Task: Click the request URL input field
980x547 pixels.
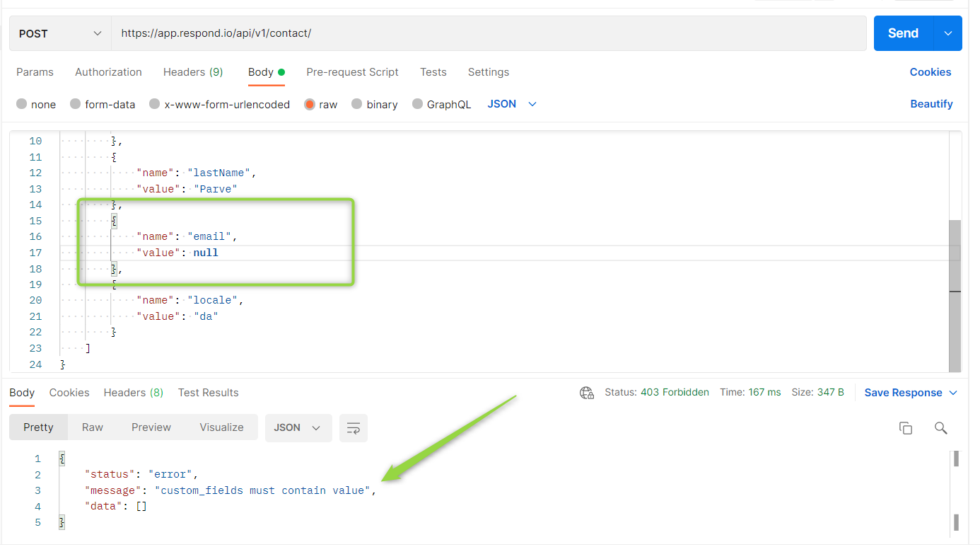Action: pyautogui.click(x=489, y=33)
